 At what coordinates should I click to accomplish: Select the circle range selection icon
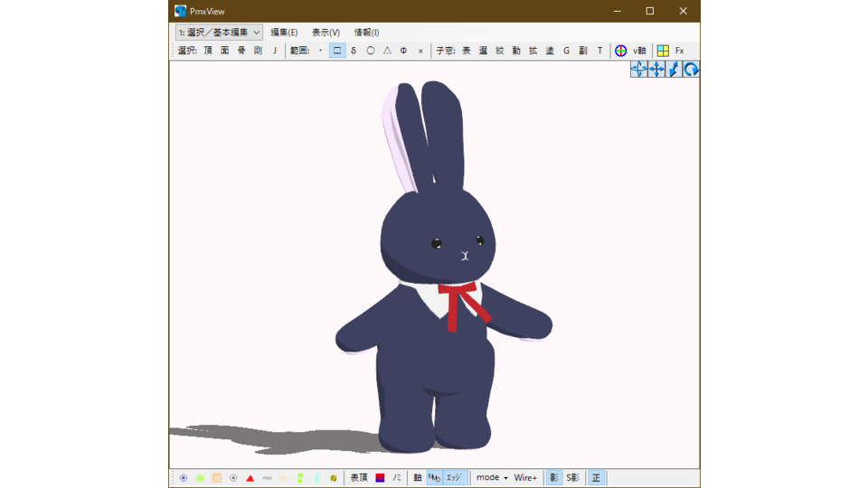pos(371,51)
